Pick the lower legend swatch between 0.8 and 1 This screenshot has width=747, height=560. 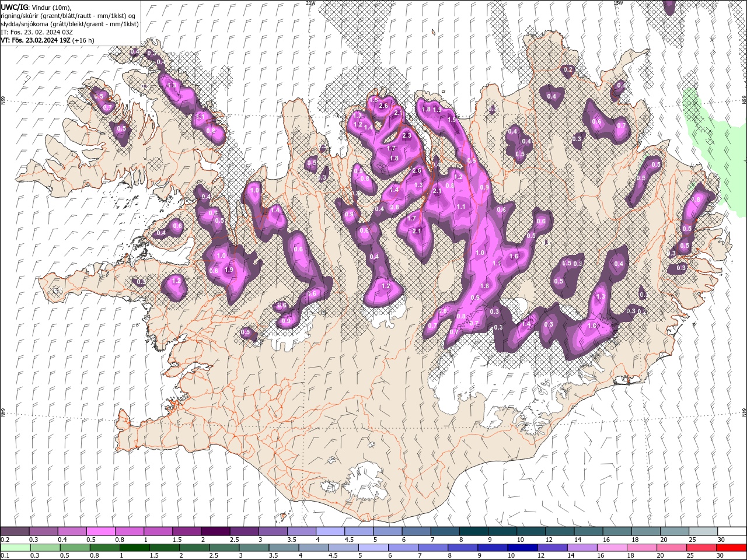coord(104,548)
